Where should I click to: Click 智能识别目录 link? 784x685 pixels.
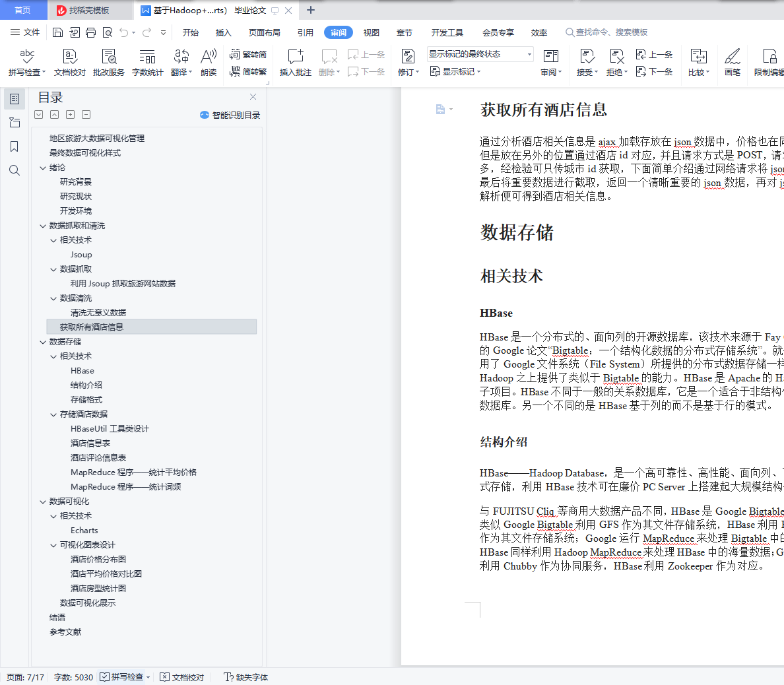(230, 115)
